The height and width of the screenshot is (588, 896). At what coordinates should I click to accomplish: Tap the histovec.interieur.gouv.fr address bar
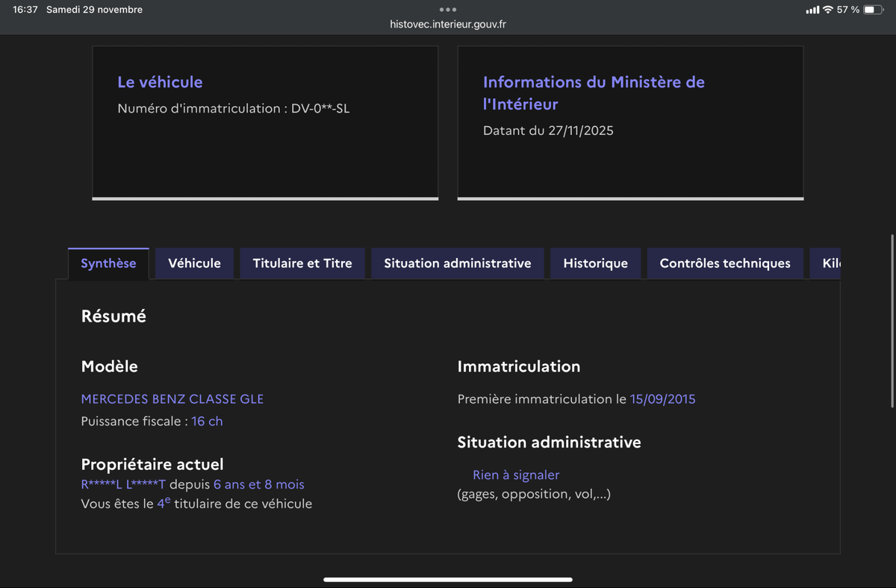(448, 24)
